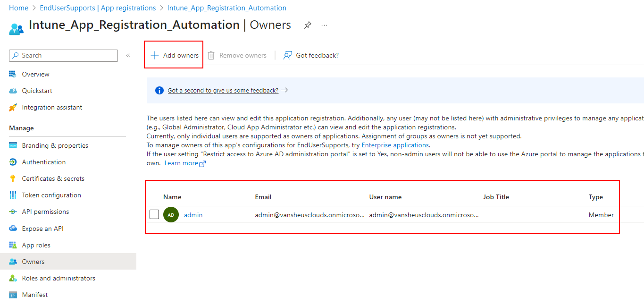644x305 pixels.
Task: Collapse the left navigation menu
Action: 128,55
